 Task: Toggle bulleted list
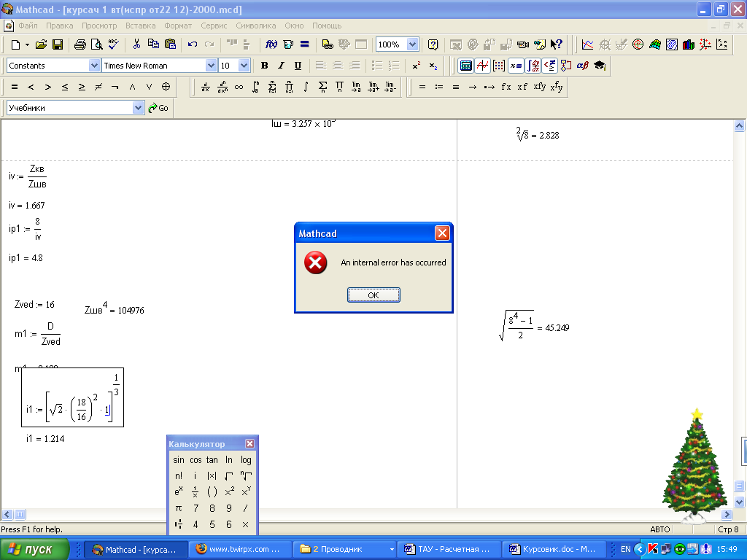377,66
